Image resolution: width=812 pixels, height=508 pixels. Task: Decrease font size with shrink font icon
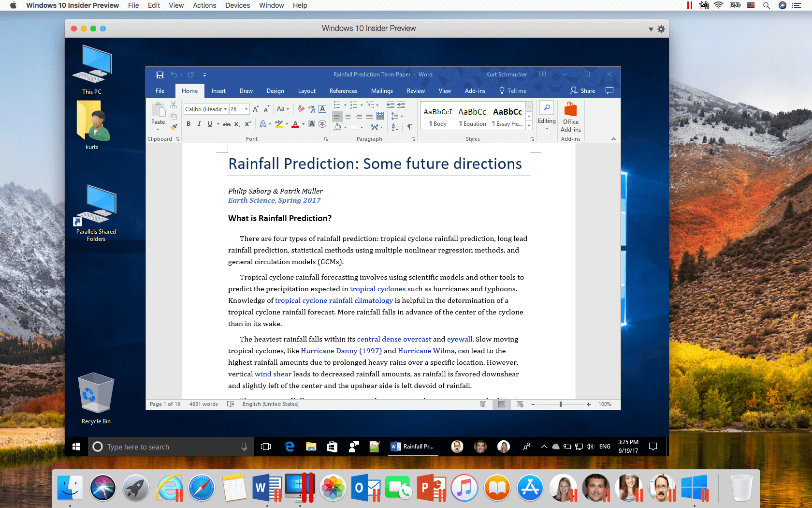click(266, 109)
